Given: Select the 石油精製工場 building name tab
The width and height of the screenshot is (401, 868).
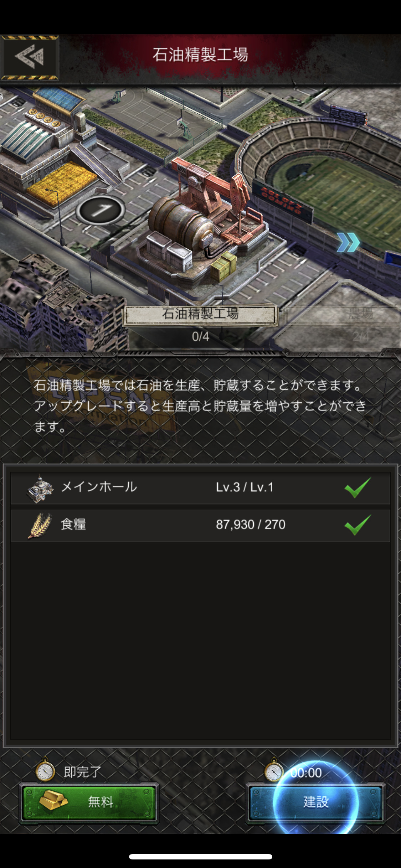Looking at the screenshot, I should coord(200,314).
